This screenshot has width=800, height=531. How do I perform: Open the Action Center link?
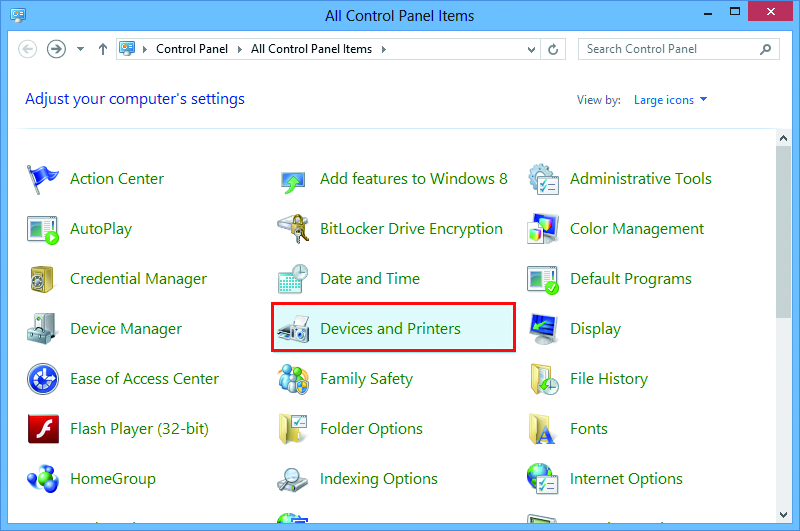[117, 179]
